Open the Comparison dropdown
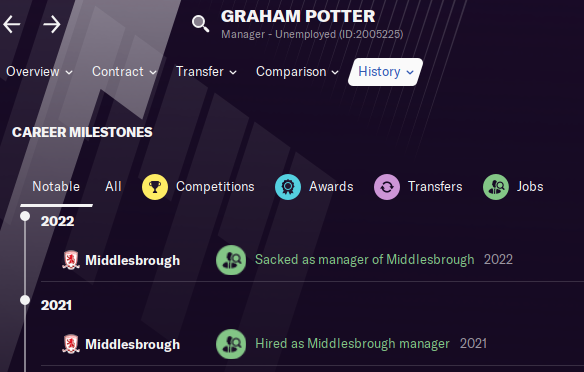 [x=297, y=71]
